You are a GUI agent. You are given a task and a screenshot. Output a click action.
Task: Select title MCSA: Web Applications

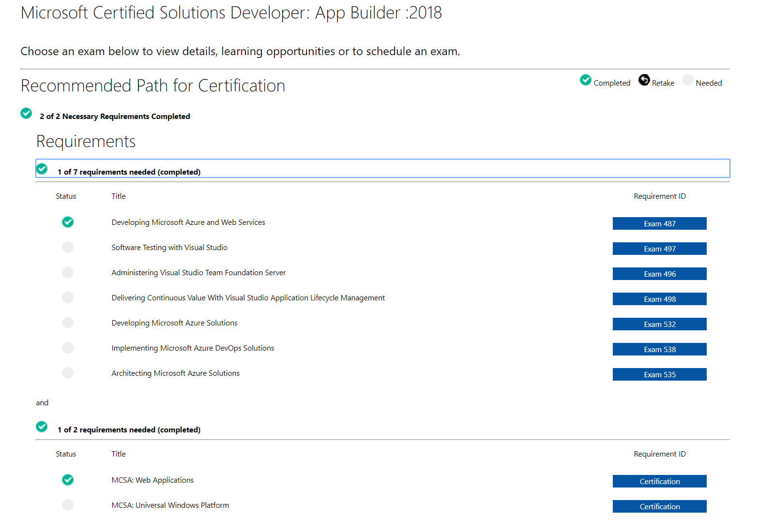click(x=152, y=480)
